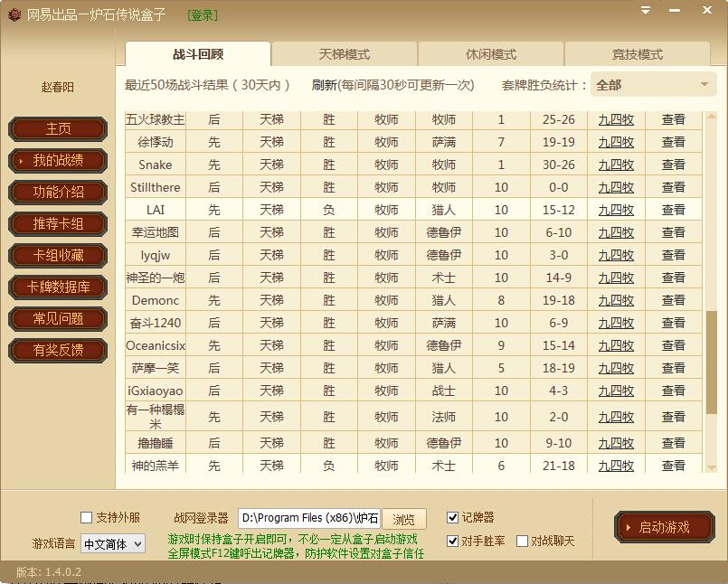Open 卡组收藏 in the sidebar
Screen dimensions: 728x584
tap(58, 255)
